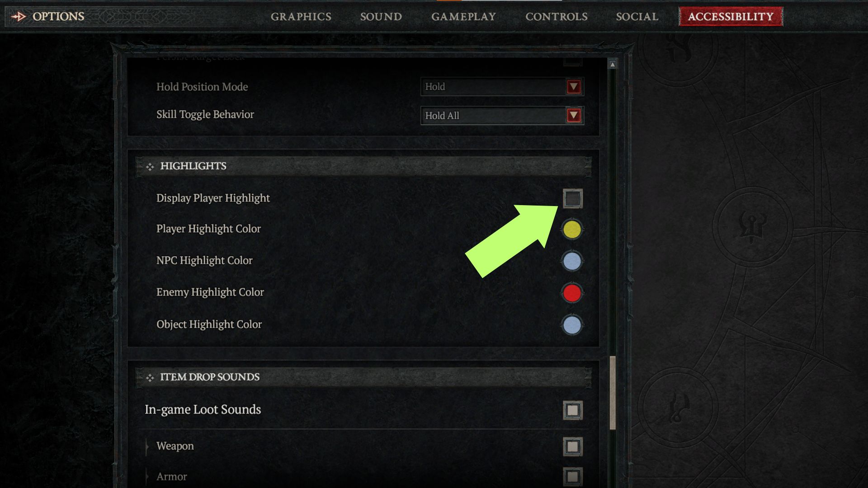This screenshot has height=488, width=868.
Task: Click the Highlights section icon
Action: [150, 166]
